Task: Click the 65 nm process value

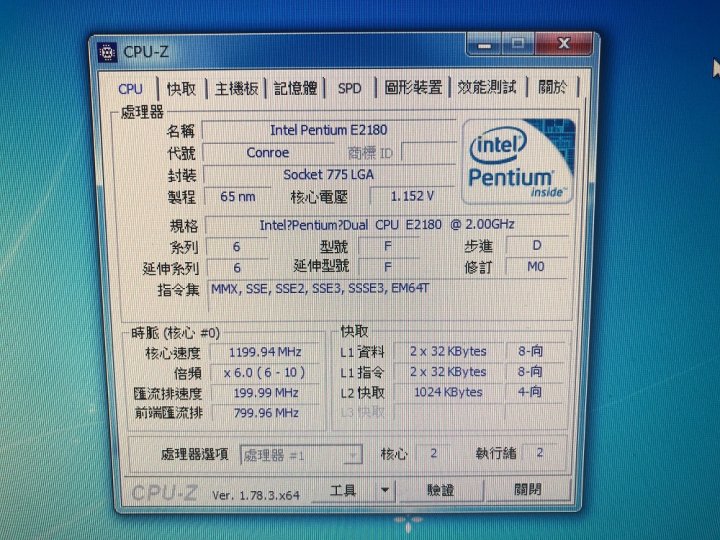Action: tap(237, 197)
